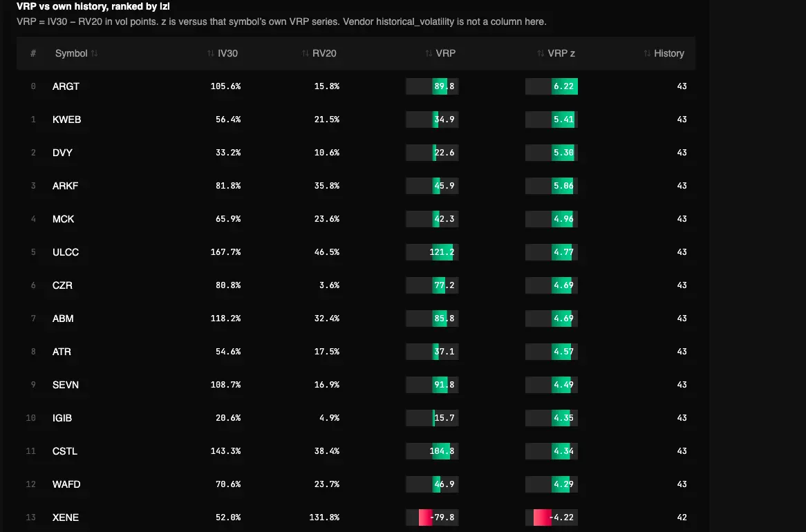Select the DVY symbol
The height and width of the screenshot is (532, 806).
click(x=62, y=153)
